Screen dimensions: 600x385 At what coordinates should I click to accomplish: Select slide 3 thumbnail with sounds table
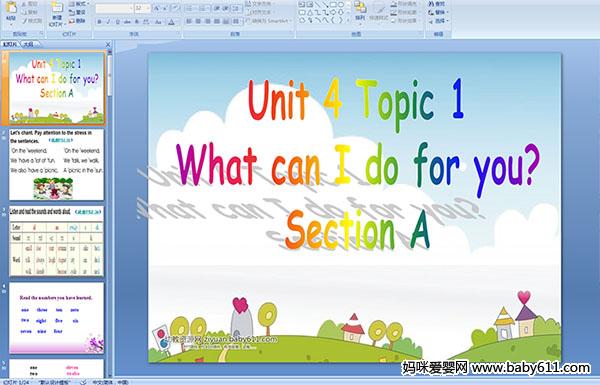click(x=56, y=241)
